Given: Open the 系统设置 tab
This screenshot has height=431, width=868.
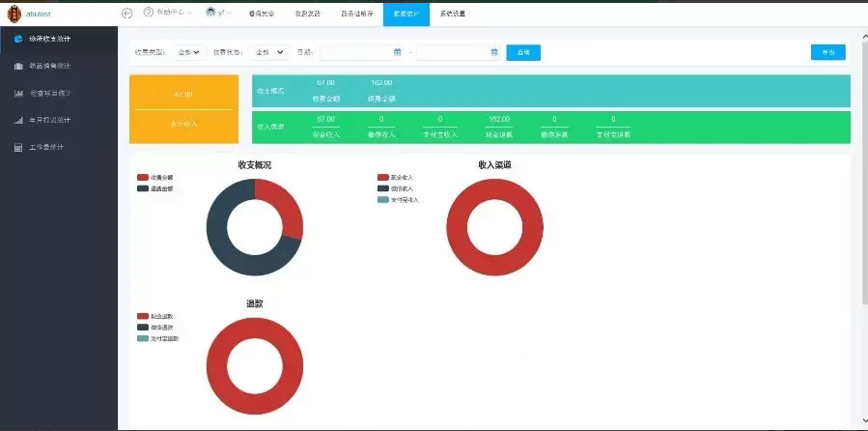Looking at the screenshot, I should (x=452, y=14).
